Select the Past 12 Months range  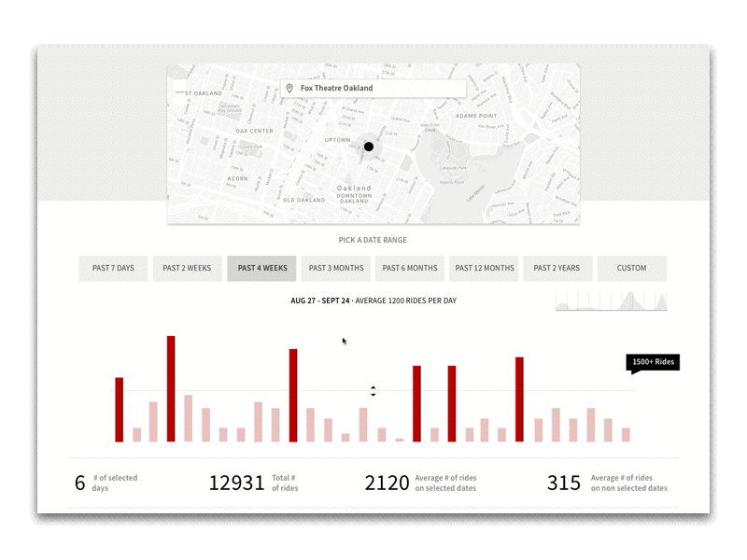click(484, 268)
